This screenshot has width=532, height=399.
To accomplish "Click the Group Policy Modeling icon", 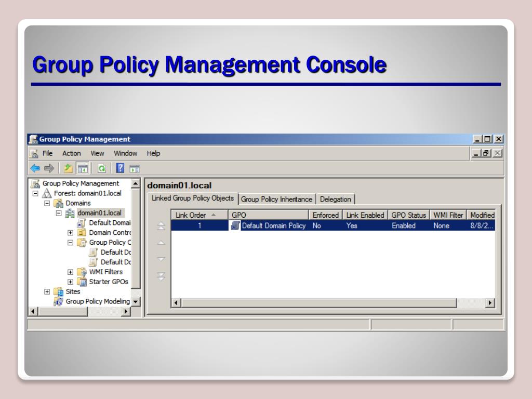I will pos(59,301).
